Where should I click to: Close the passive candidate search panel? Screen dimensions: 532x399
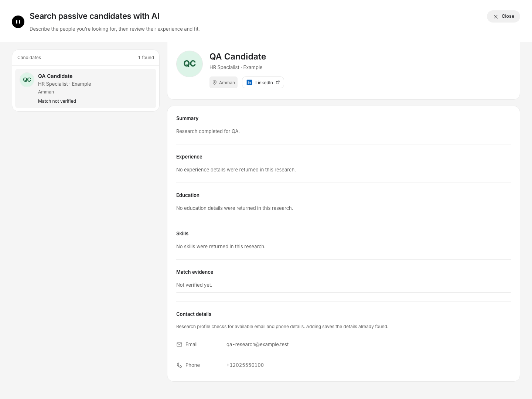point(503,16)
